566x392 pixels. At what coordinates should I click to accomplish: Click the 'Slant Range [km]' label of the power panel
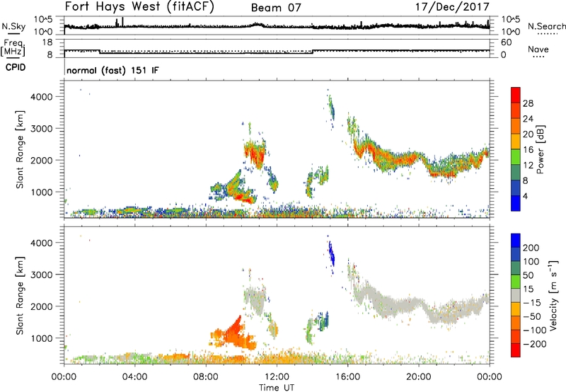[x=20, y=149]
